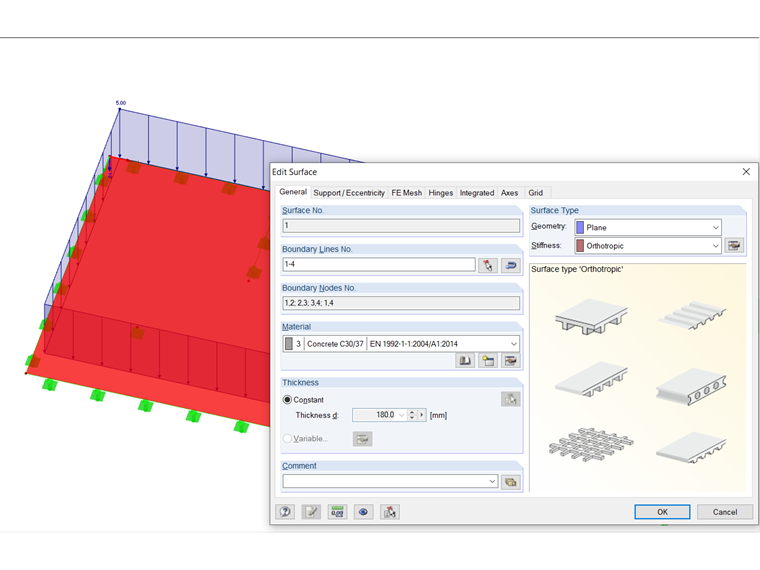
Task: Click the blue Geometry color swatch
Action: tap(580, 227)
